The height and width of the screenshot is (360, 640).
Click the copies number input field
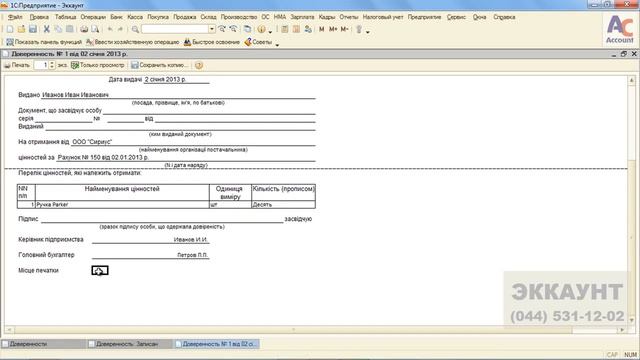point(41,65)
